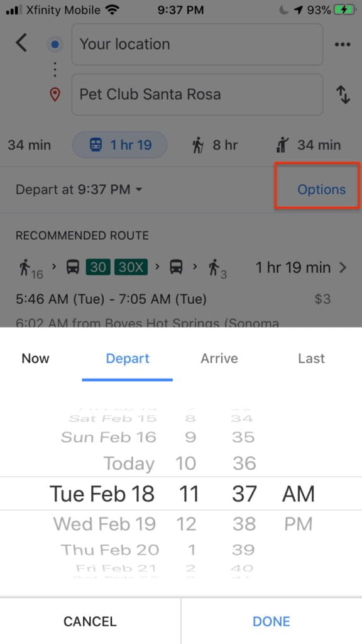This screenshot has height=644, width=362.
Task: Open the three-dot more menu
Action: point(343,45)
